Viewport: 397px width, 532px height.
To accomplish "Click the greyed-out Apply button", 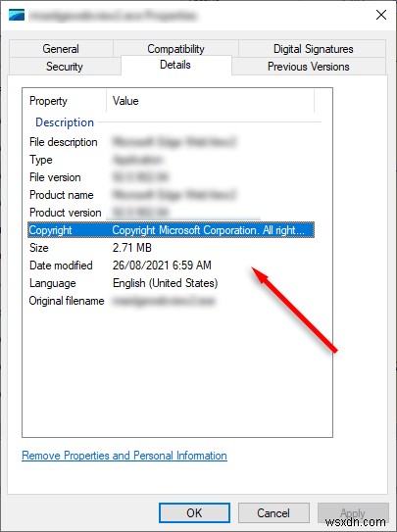I will coord(353,512).
